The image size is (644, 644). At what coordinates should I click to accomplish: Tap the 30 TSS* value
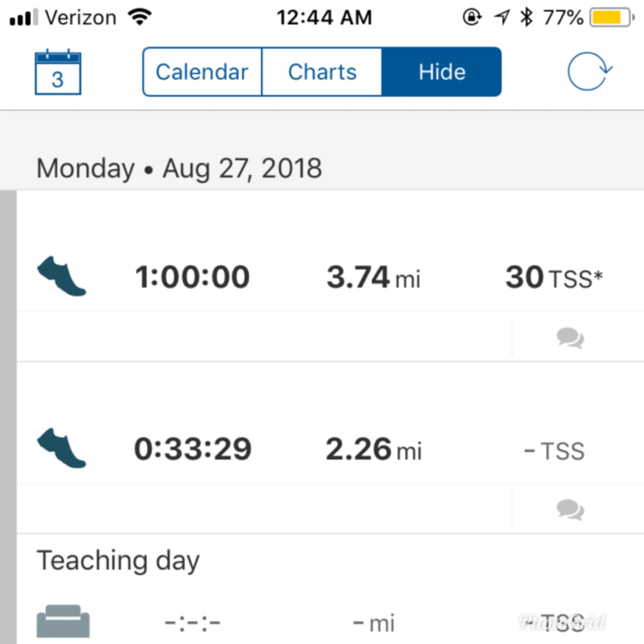pos(554,277)
